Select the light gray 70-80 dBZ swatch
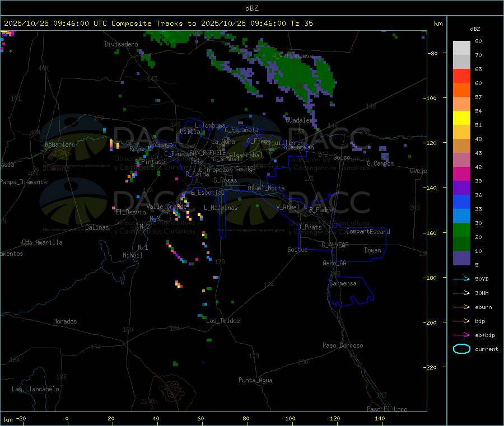The height and width of the screenshot is (426, 504). 461,48
